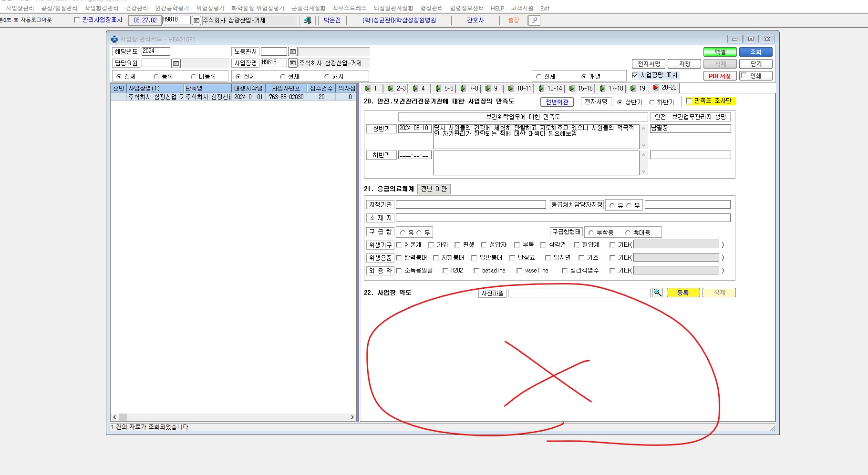Enable the 만족도 조사만 checkbox

click(x=689, y=101)
